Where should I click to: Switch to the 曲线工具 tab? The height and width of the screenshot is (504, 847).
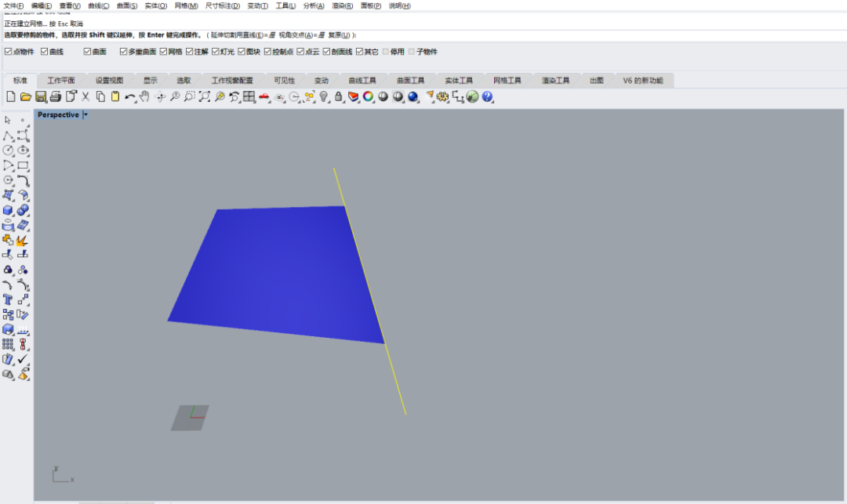click(x=362, y=80)
